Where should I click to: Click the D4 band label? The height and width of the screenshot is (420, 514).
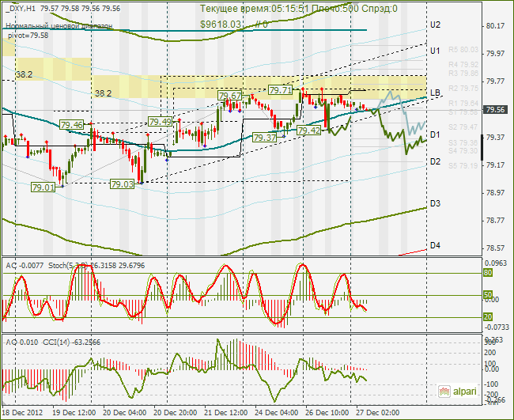(x=435, y=245)
